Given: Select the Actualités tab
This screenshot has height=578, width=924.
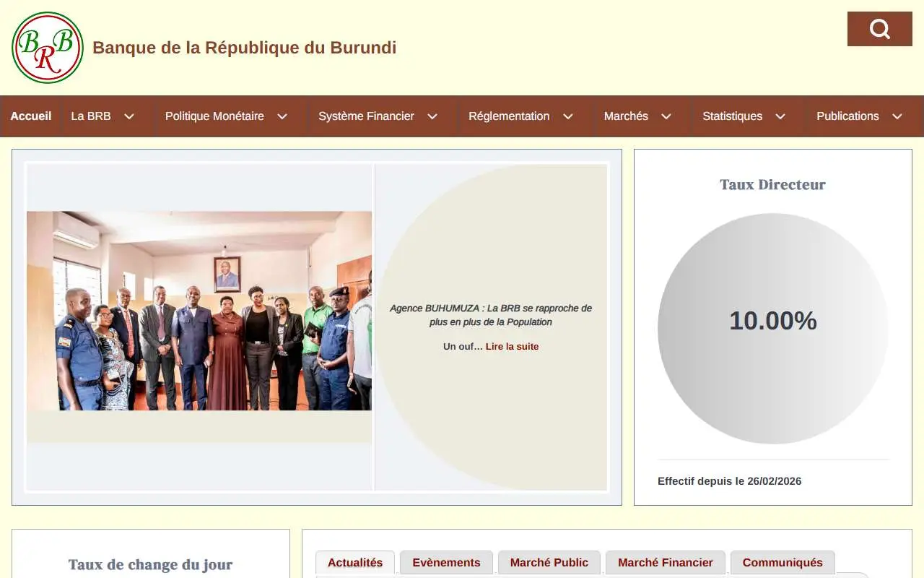Looking at the screenshot, I should tap(355, 563).
